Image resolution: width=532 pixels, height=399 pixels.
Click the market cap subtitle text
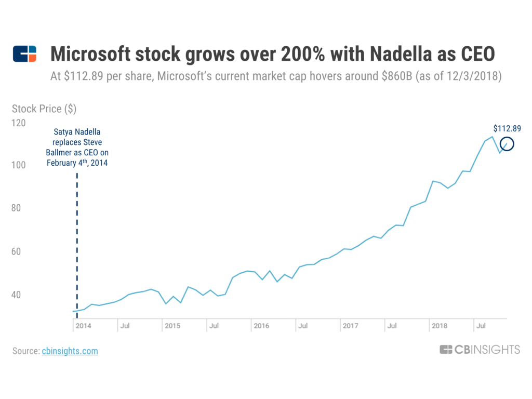coord(276,76)
